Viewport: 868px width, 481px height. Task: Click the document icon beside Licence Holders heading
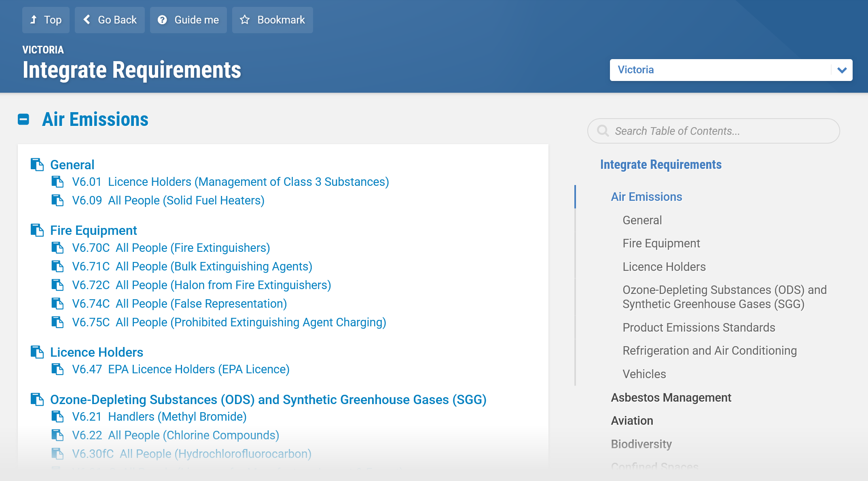(x=37, y=352)
